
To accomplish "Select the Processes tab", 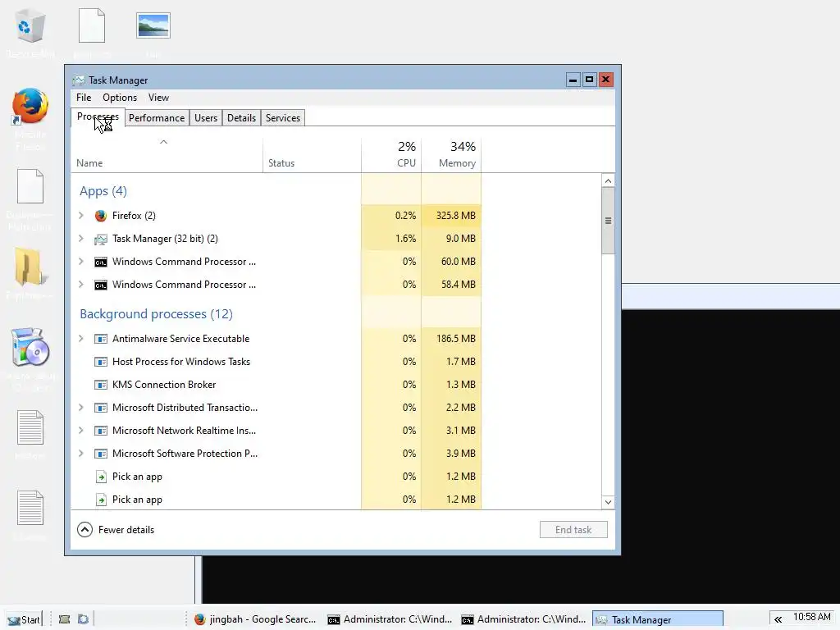I will click(x=98, y=116).
